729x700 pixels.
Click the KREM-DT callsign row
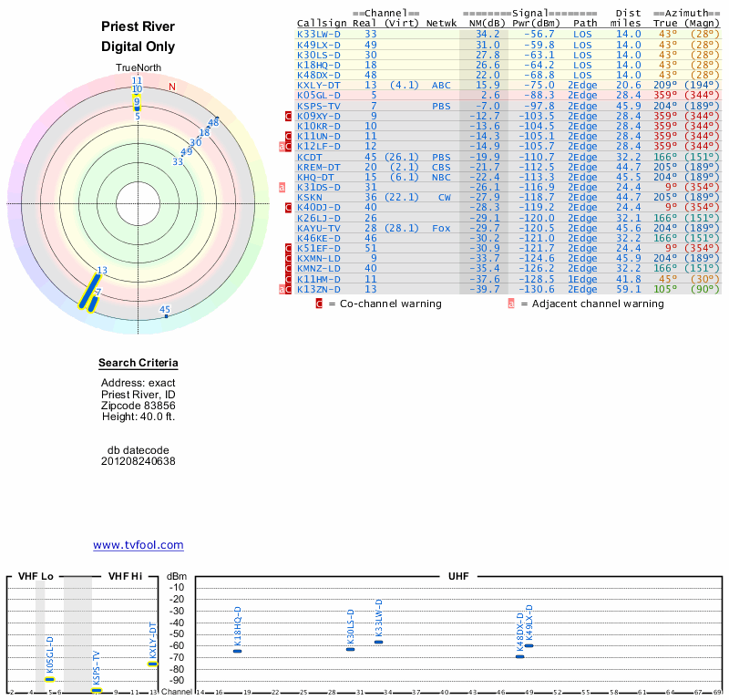click(319, 167)
